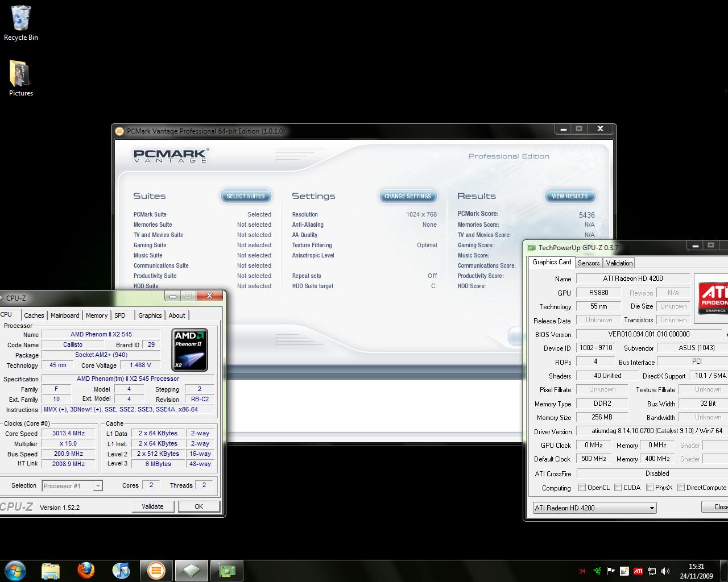Open the ATI Radeon HD 4200 card dropdown
This screenshot has width=728, height=582.
coord(594,508)
